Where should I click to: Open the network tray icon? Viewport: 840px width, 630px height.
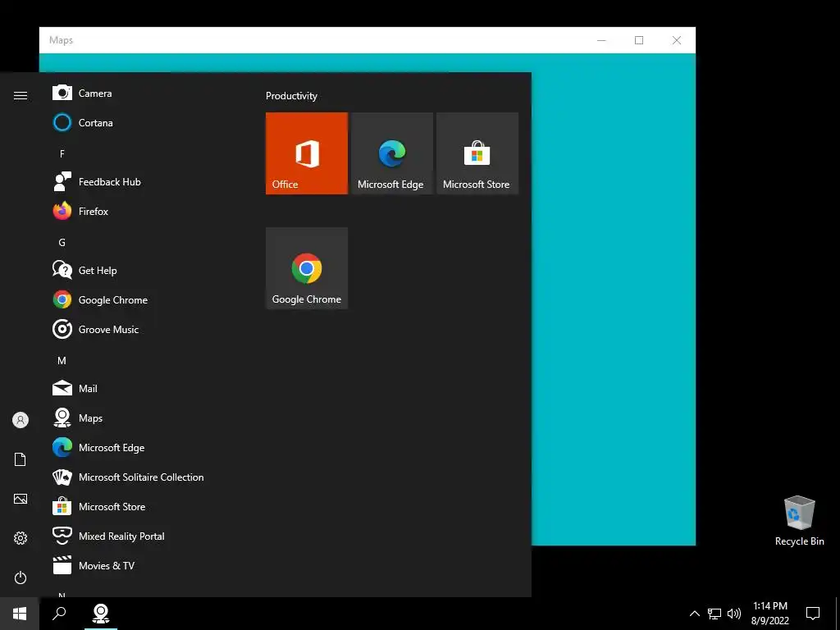tap(714, 614)
